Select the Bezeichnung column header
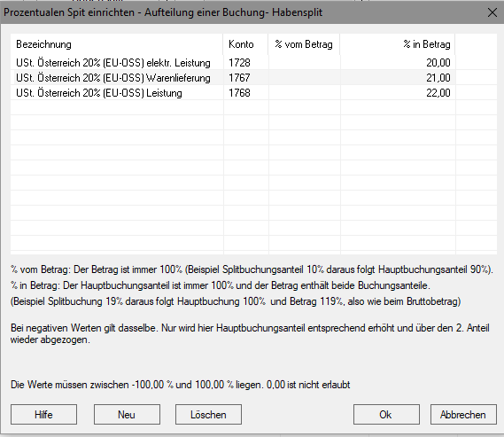Viewport: 504px width, 437px height. tap(117, 44)
